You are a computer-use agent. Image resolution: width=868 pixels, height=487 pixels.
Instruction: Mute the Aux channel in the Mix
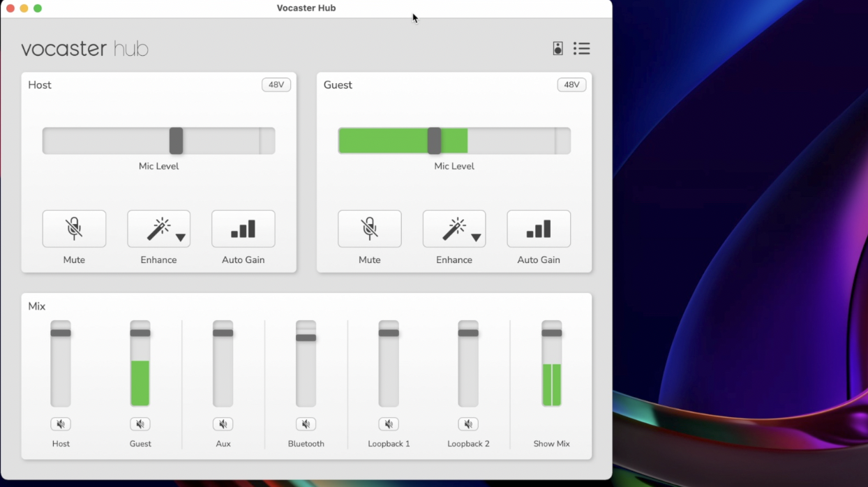pos(223,424)
